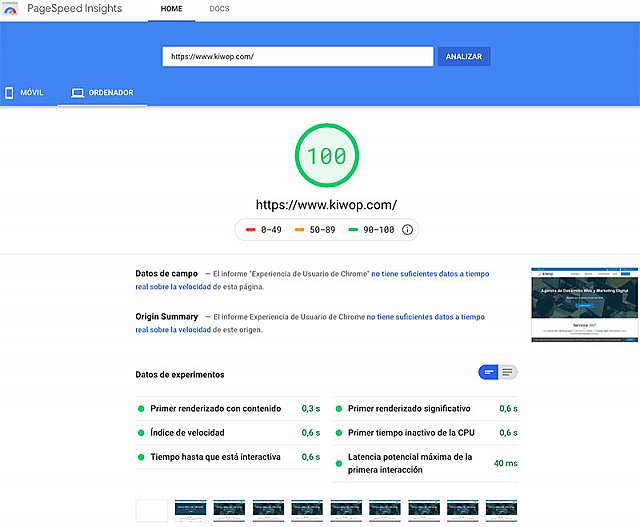This screenshot has height=527, width=640.
Task: Click the green 100 score gauge
Action: point(325,156)
